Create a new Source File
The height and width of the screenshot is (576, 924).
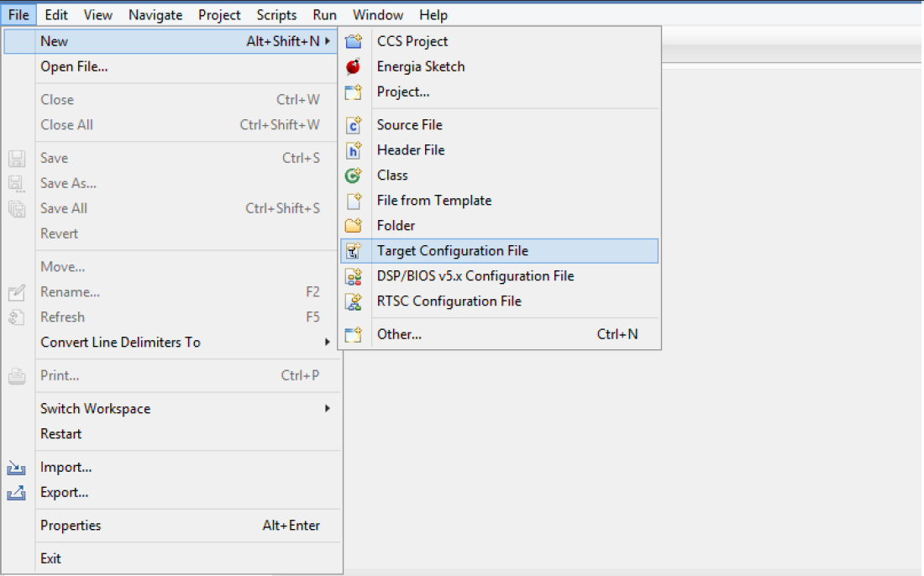pos(409,124)
